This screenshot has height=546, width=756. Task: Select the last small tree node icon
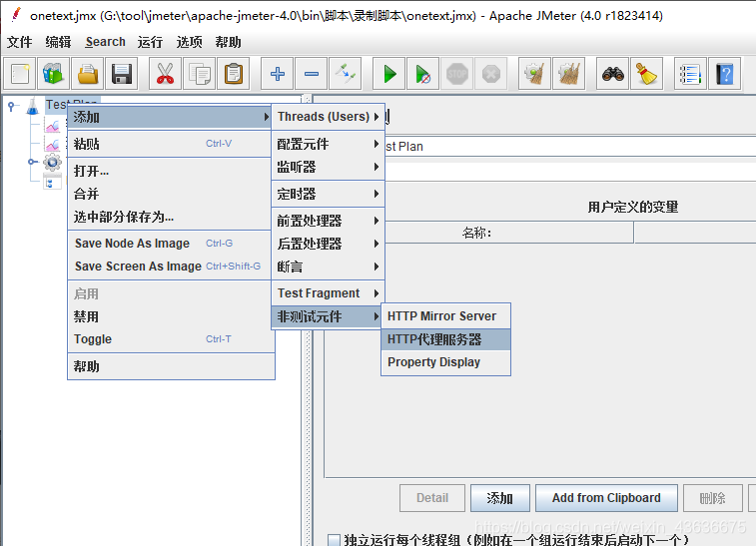[x=52, y=182]
